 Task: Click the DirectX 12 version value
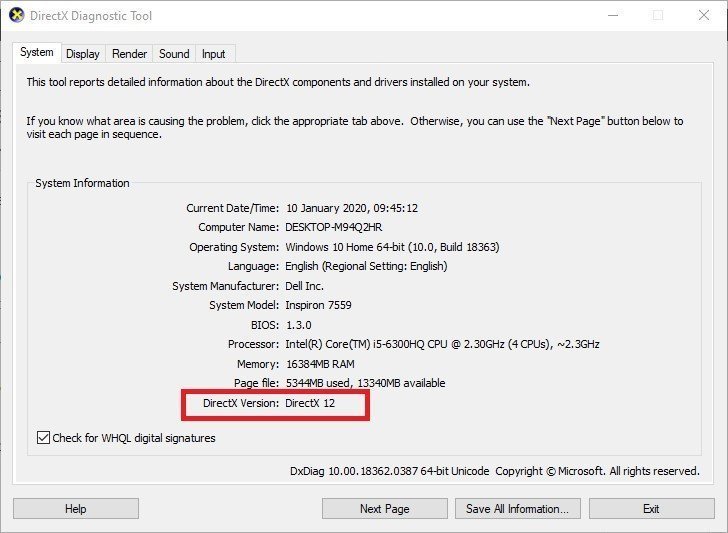click(310, 403)
